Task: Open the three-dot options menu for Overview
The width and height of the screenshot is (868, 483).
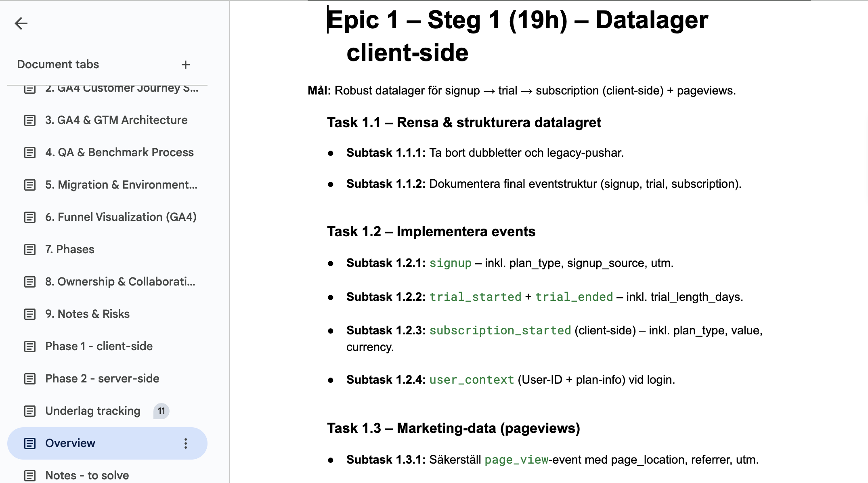Action: click(x=186, y=443)
